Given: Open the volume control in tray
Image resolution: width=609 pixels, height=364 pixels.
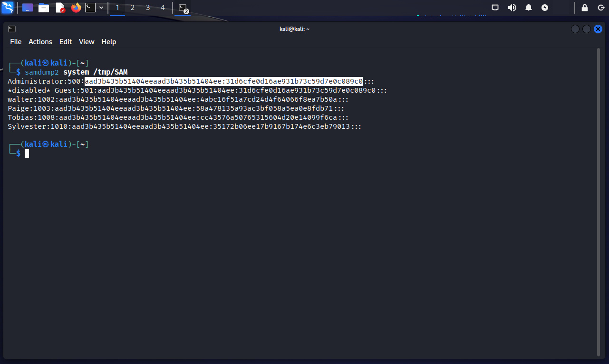Looking at the screenshot, I should tap(512, 8).
